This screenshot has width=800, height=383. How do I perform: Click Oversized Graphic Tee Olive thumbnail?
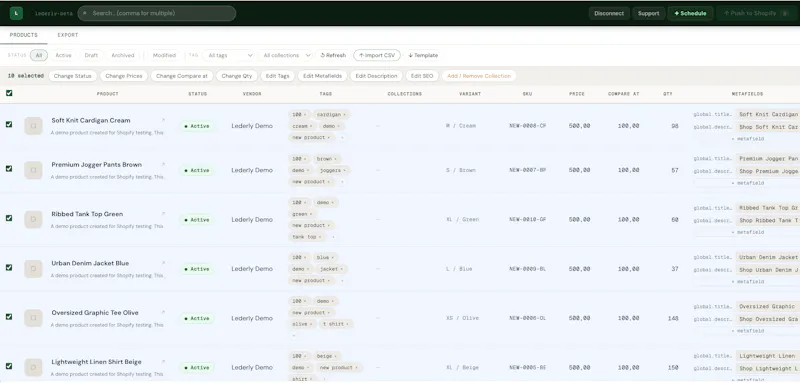[33, 318]
